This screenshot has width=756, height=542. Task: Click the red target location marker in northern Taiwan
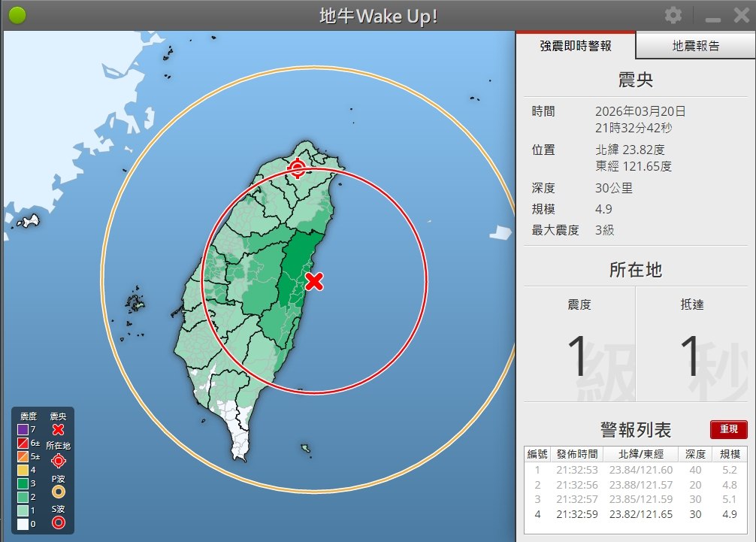297,168
